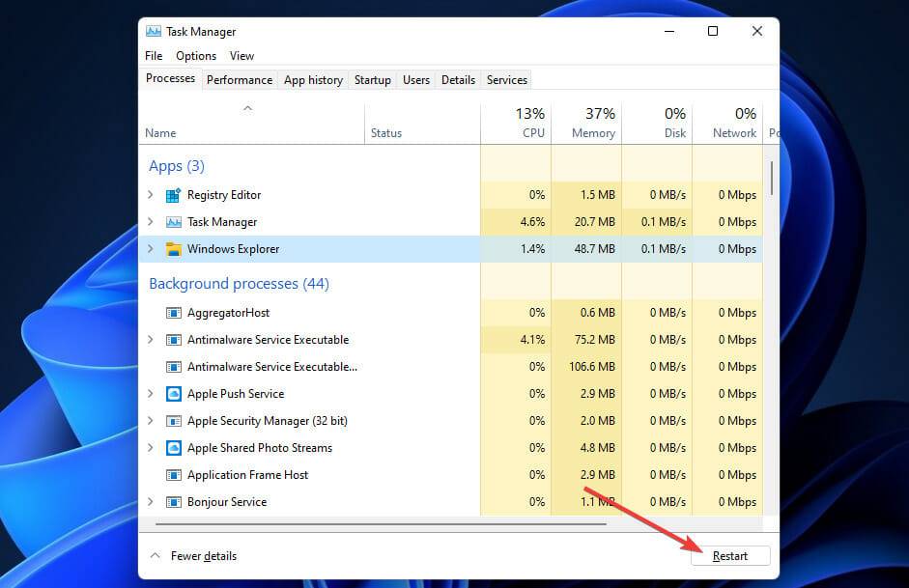This screenshot has height=588, width=909.
Task: Open the View menu
Action: point(241,56)
